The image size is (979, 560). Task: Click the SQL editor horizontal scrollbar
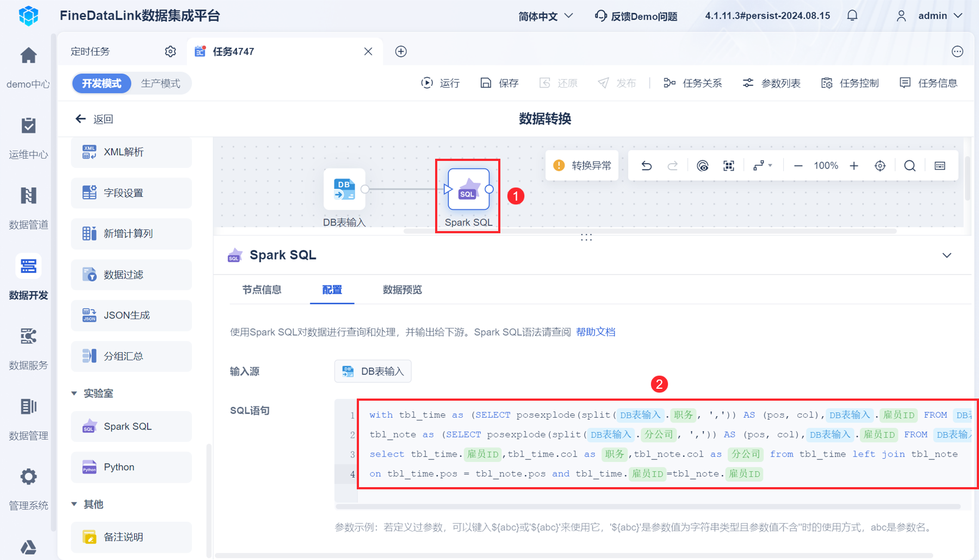pos(648,507)
